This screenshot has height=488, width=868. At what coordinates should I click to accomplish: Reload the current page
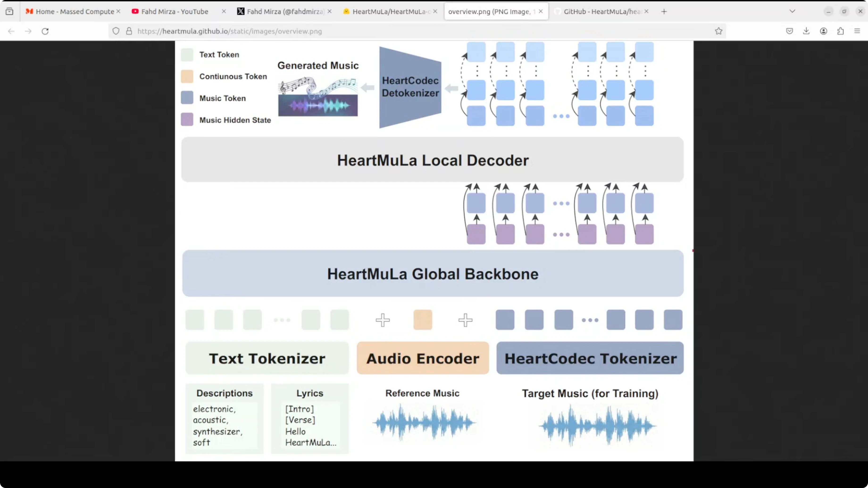coord(45,31)
